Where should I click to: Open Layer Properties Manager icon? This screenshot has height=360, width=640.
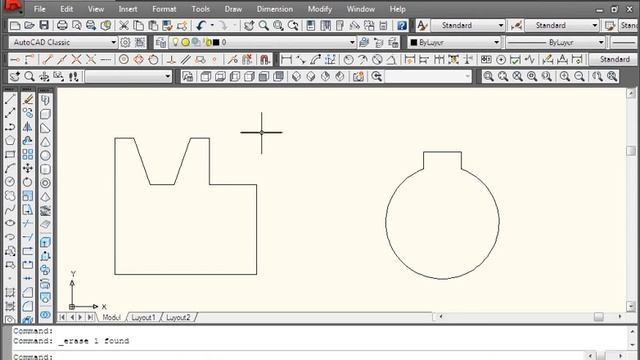coord(161,42)
